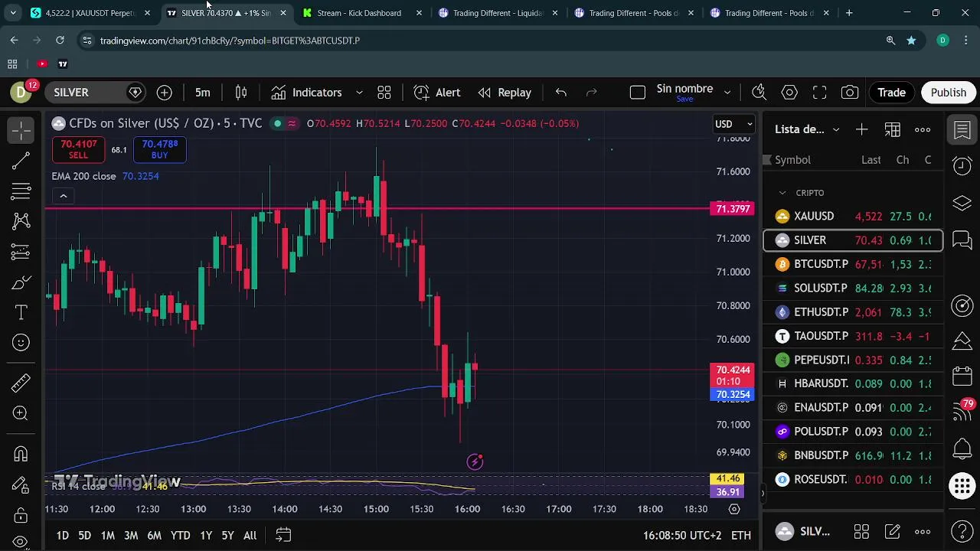
Task: Open the emoji icons tool
Action: pyautogui.click(x=21, y=343)
